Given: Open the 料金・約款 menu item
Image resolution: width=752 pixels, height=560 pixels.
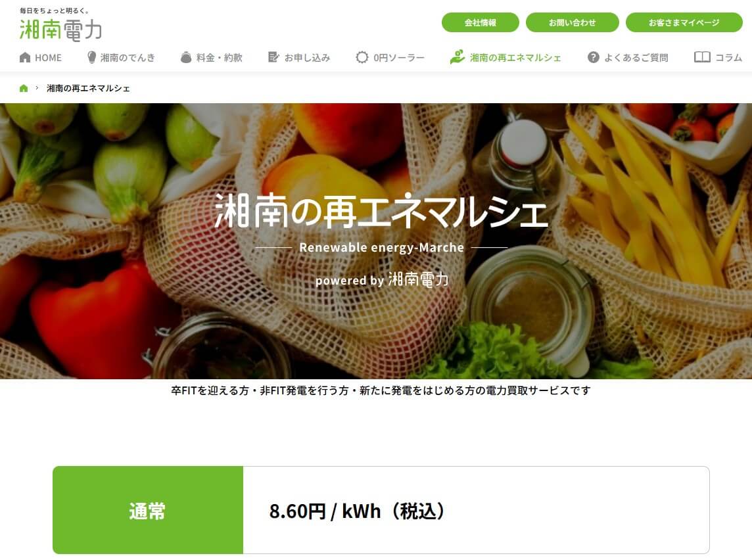Looking at the screenshot, I should point(219,58).
